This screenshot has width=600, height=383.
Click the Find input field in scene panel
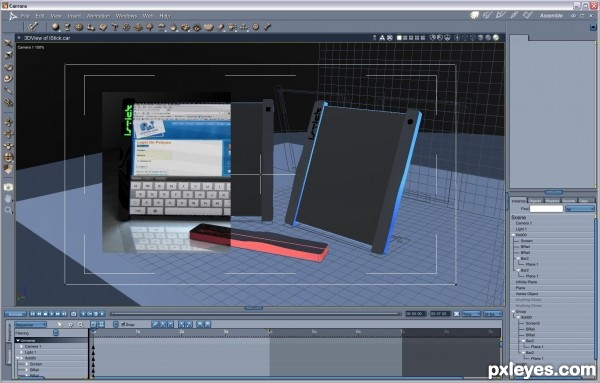(546, 209)
